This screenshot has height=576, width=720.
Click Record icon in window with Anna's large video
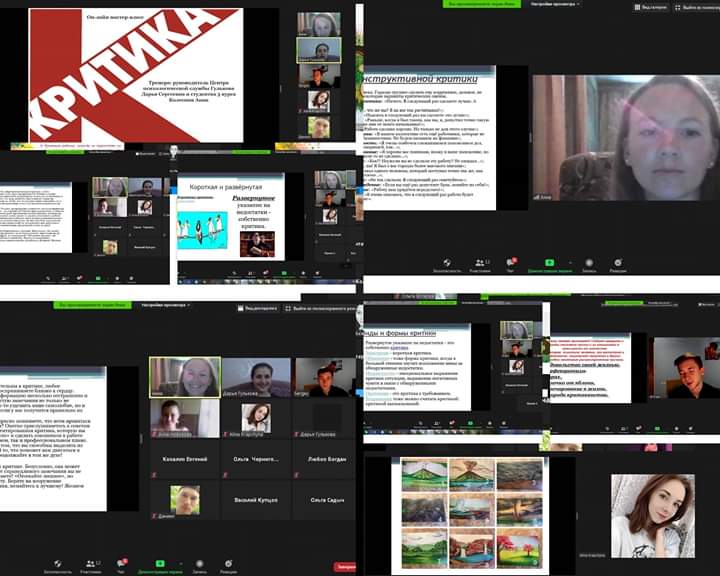click(x=588, y=266)
